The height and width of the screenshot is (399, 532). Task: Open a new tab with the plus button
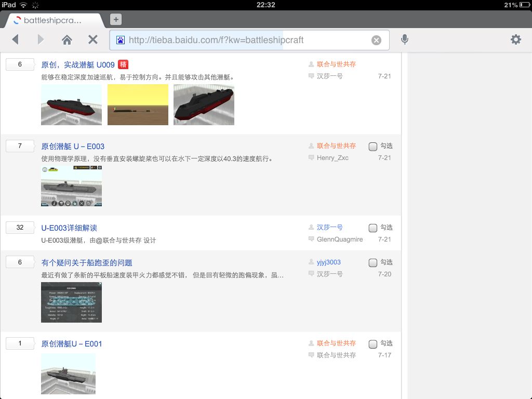click(x=116, y=19)
